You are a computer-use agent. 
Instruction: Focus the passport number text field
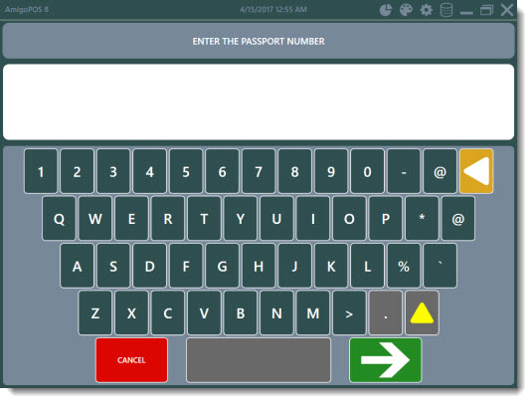click(x=259, y=101)
